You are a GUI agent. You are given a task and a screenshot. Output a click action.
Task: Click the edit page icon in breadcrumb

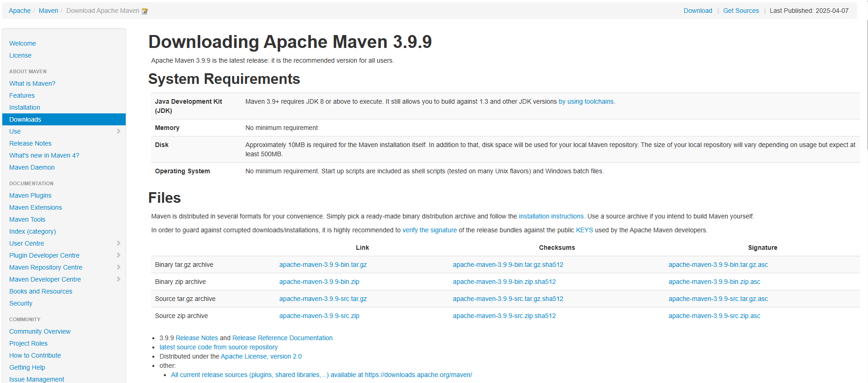[145, 11]
